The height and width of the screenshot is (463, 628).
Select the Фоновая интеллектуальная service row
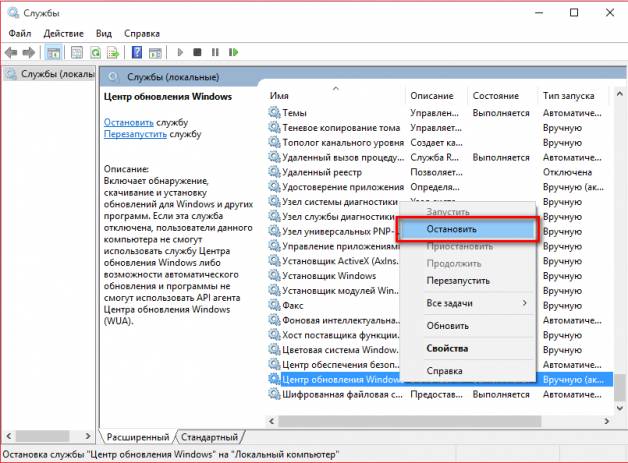(x=440, y=320)
